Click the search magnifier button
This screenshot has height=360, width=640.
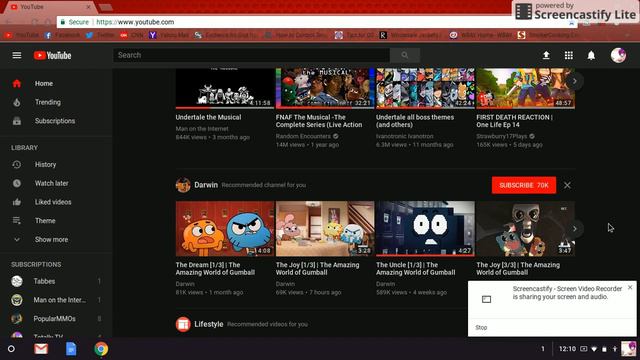click(404, 55)
